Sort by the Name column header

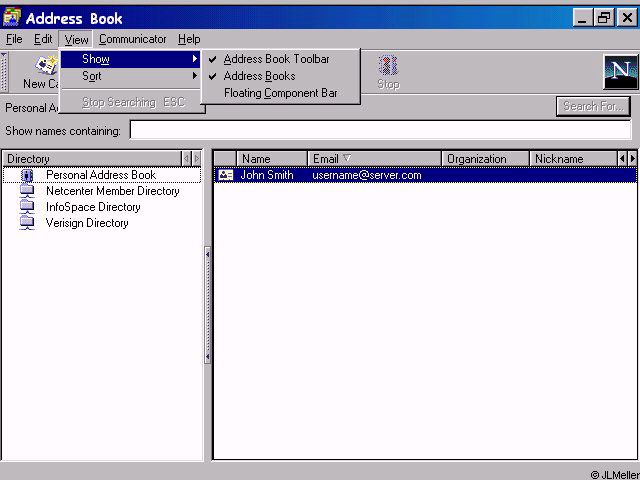point(272,158)
